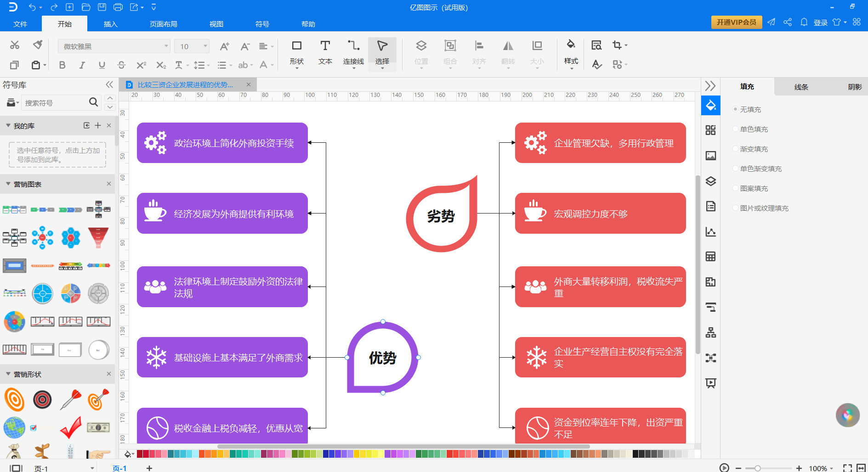Click the funnel chart thumbnail in 营销图表
The image size is (868, 472).
pyautogui.click(x=98, y=237)
